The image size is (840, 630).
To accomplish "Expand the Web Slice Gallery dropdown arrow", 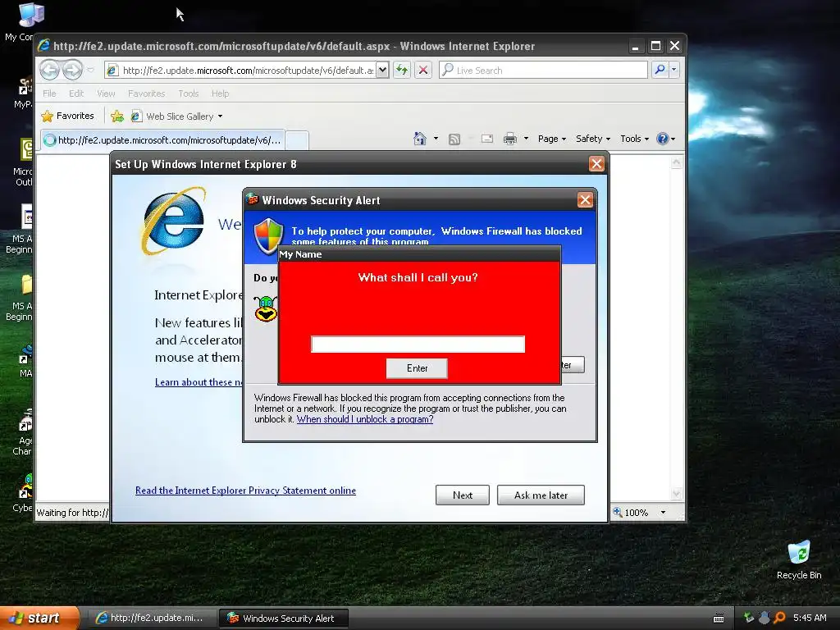I will [x=220, y=116].
